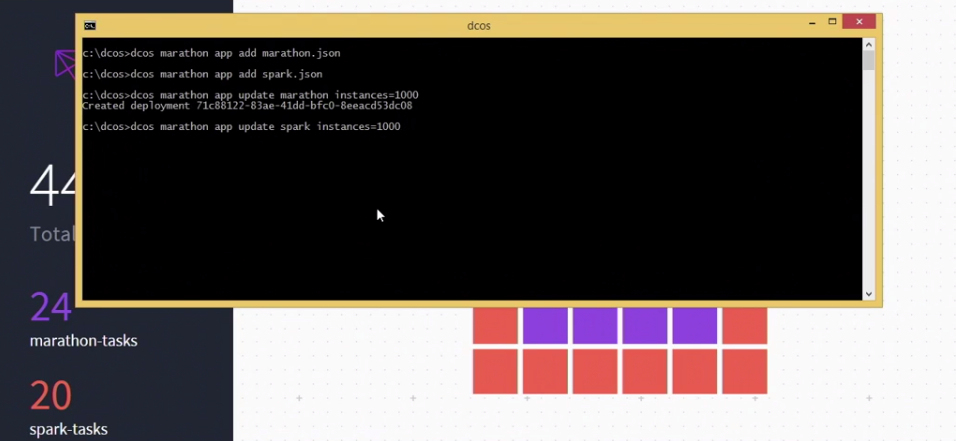Select the marathon-tasks label in the sidebar
The image size is (956, 441).
pos(84,341)
